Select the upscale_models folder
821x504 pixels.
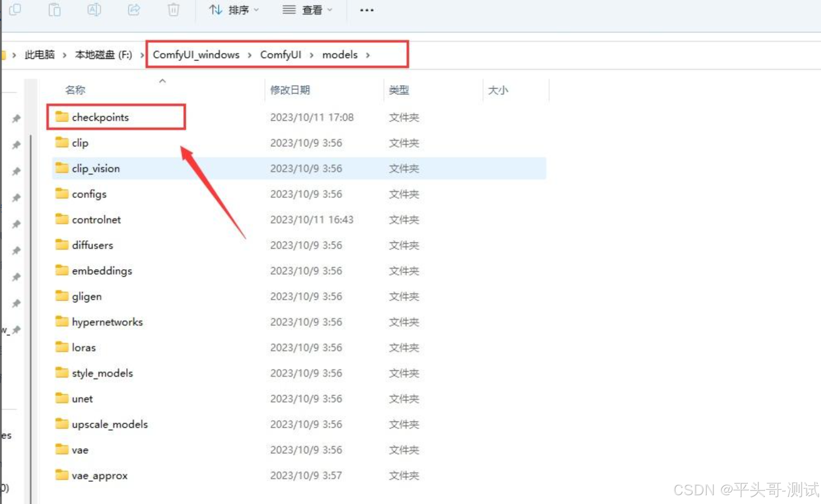[110, 424]
